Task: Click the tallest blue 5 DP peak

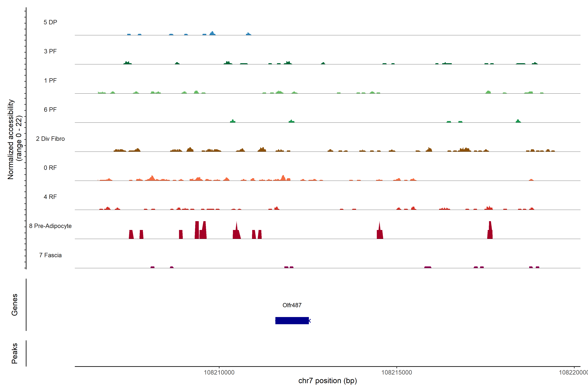Action: coord(212,33)
